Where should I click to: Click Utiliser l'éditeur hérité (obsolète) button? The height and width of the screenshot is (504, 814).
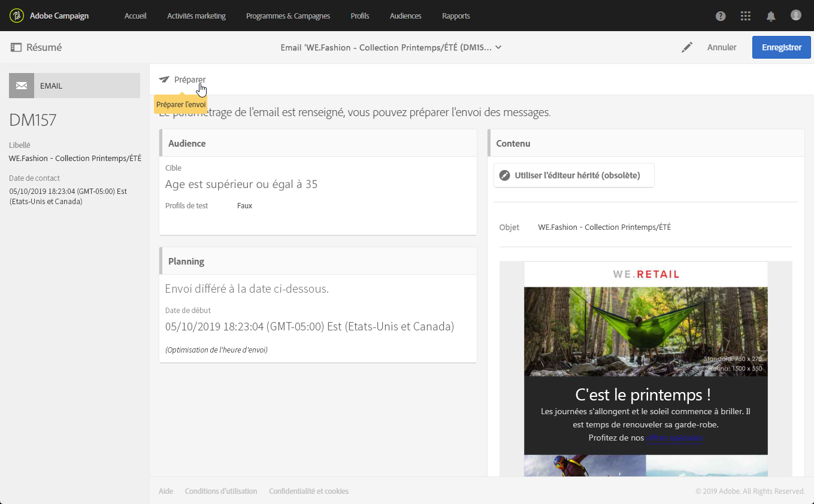tap(574, 175)
